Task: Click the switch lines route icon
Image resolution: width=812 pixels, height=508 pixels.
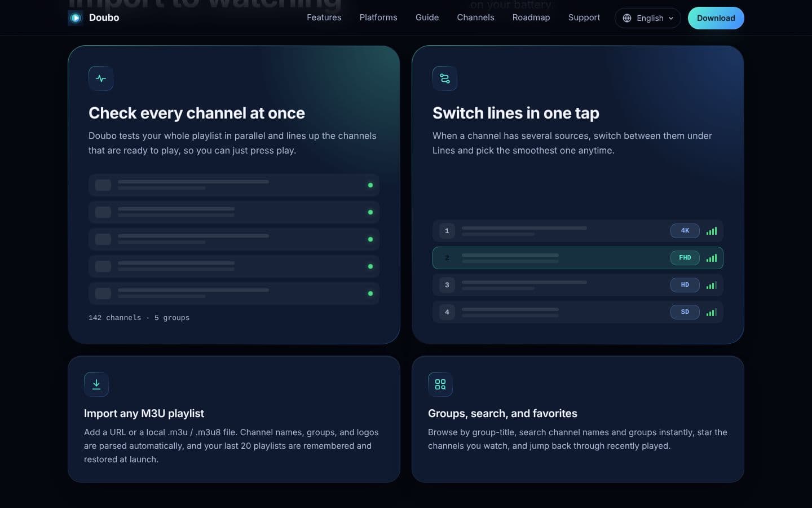Action: pos(445,78)
